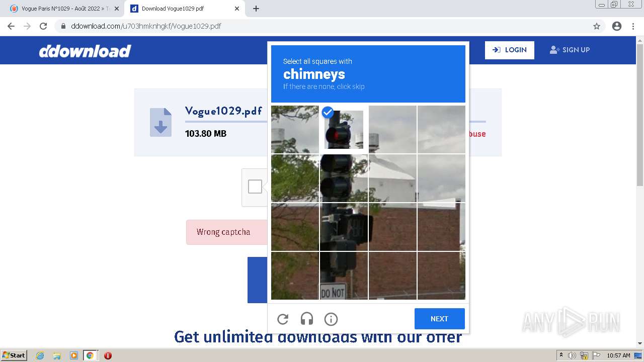Open red stop-sign taskbar icon

point(108,355)
